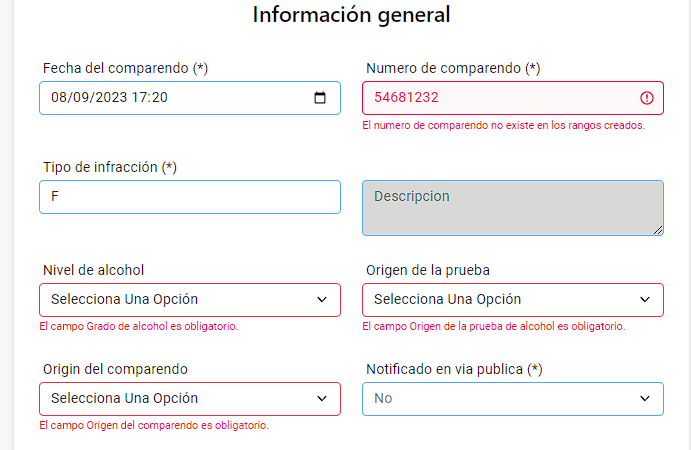The image size is (691, 450).
Task: Open the Nivel de alcohol dropdown
Action: (x=190, y=300)
